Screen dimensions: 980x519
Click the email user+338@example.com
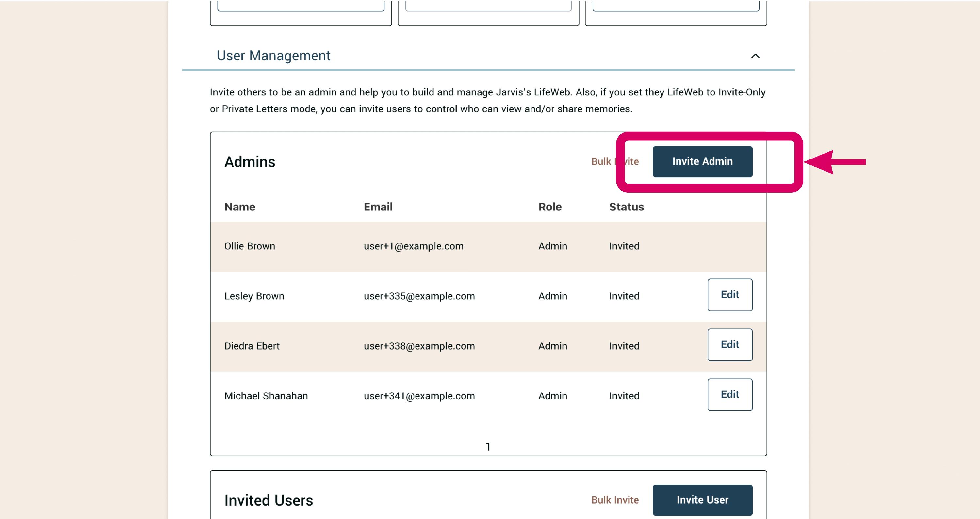[x=419, y=346]
